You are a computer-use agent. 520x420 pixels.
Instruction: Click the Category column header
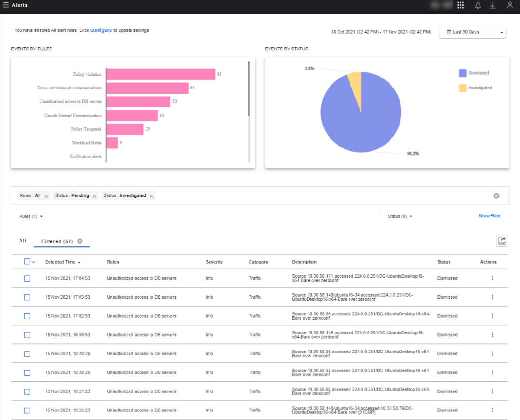click(x=259, y=262)
